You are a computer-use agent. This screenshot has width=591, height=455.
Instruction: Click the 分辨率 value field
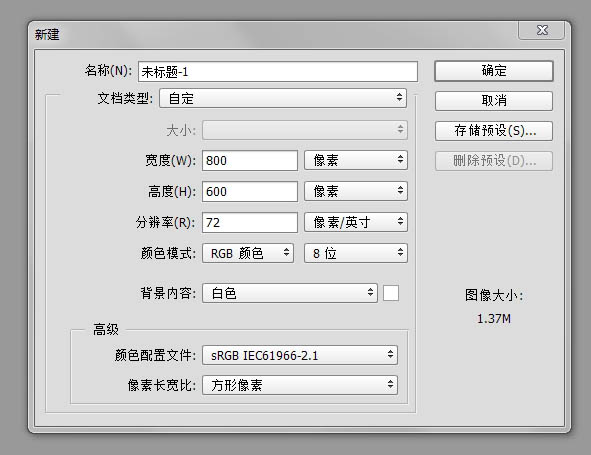(x=250, y=222)
